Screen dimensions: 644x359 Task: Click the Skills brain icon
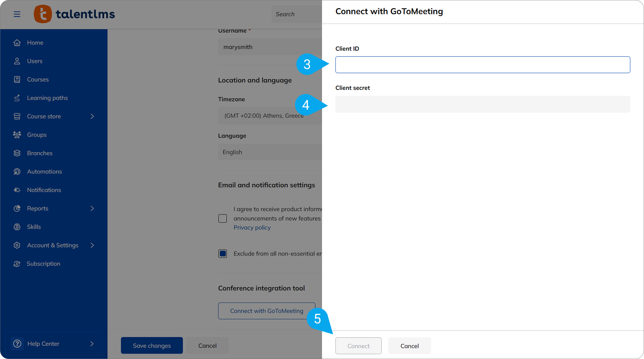17,227
